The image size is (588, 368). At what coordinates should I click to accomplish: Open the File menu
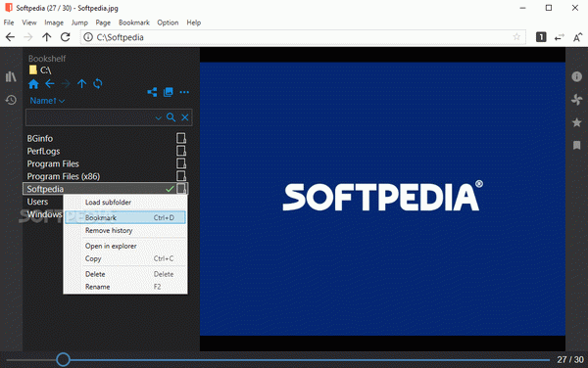9,23
